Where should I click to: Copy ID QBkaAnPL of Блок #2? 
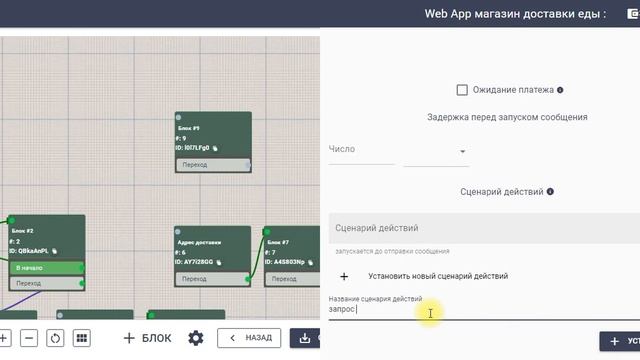54,251
